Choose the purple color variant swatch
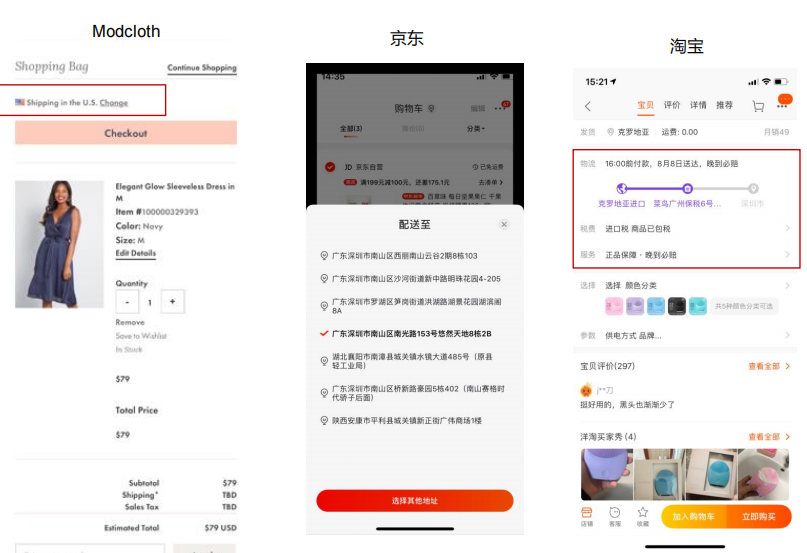Viewport: 807px width, 553px height. pos(635,306)
